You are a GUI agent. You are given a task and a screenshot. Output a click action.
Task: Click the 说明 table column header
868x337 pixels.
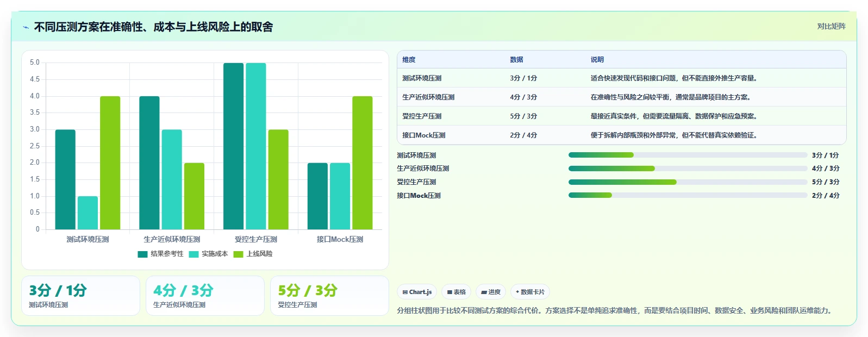click(x=597, y=60)
